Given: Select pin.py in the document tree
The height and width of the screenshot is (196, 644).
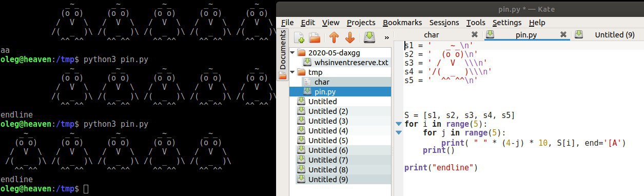Looking at the screenshot, I should pyautogui.click(x=325, y=92).
